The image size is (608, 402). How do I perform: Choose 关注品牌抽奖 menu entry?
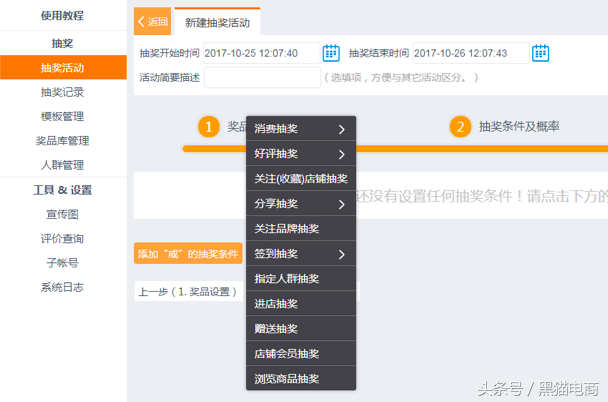(301, 229)
